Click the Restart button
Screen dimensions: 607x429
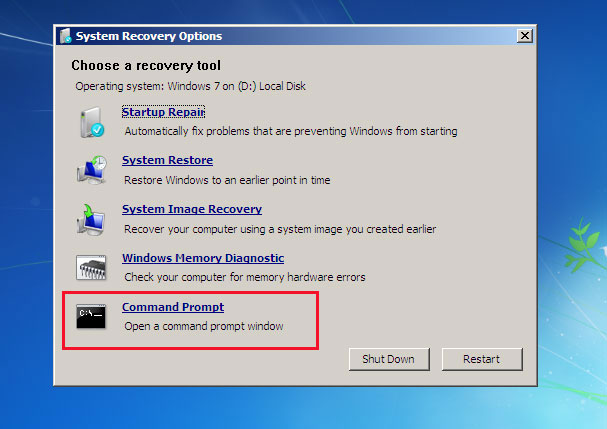482,359
